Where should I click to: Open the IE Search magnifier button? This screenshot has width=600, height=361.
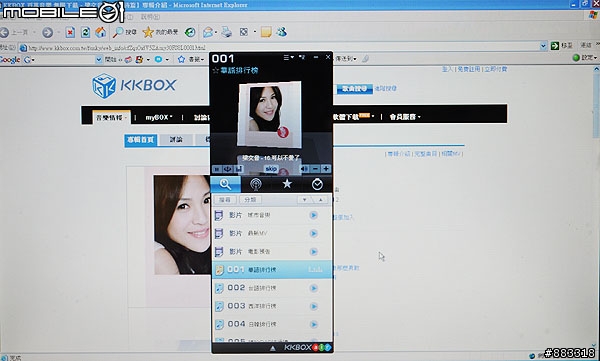point(124,32)
